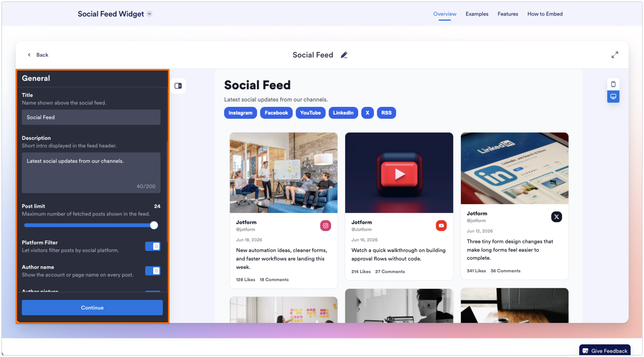Switch preview to mobile view

[613, 84]
